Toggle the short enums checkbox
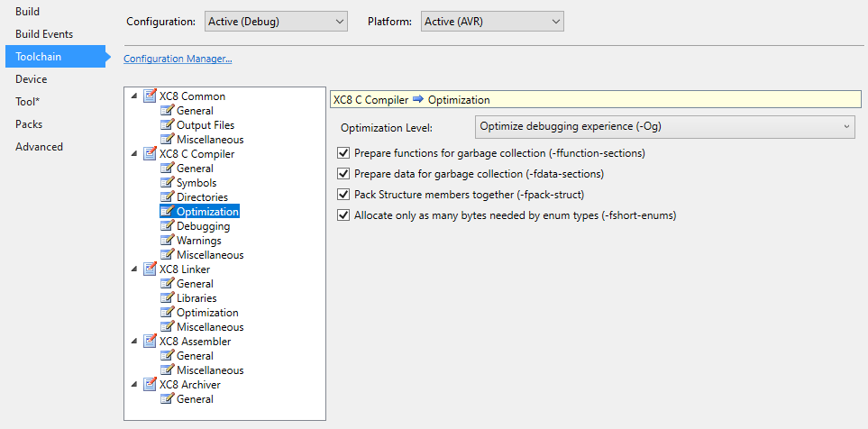Image resolution: width=868 pixels, height=429 pixels. pyautogui.click(x=343, y=215)
